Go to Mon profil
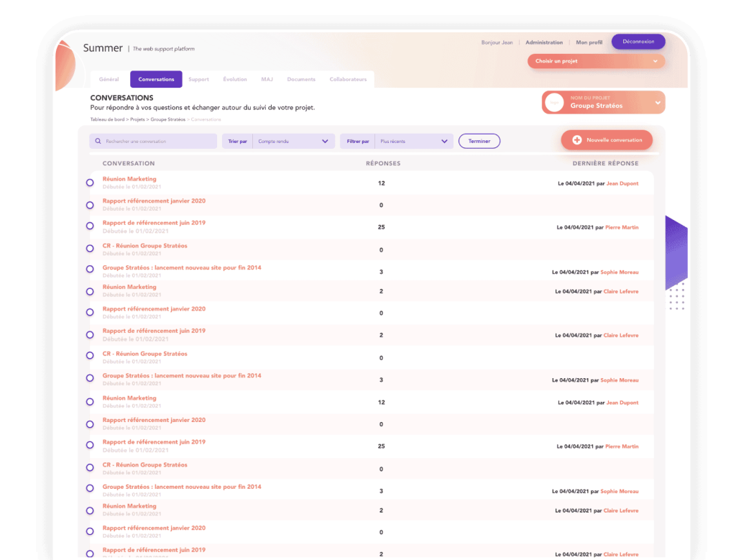Image resolution: width=736 pixels, height=560 pixels. tap(589, 42)
